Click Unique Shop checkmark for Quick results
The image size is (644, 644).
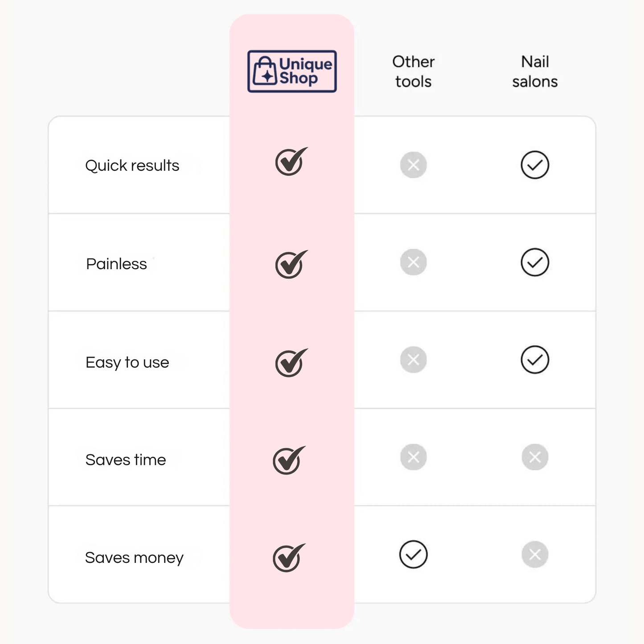click(x=291, y=162)
